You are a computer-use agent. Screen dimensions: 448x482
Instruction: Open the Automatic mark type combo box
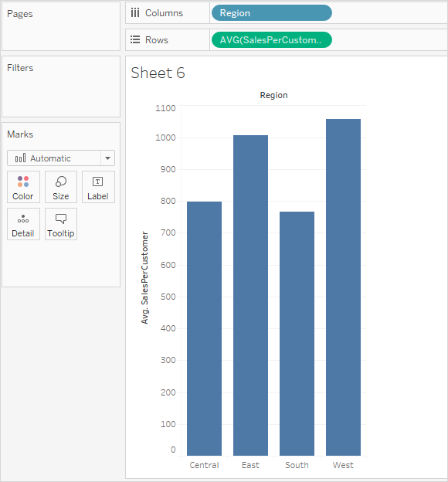pos(61,158)
